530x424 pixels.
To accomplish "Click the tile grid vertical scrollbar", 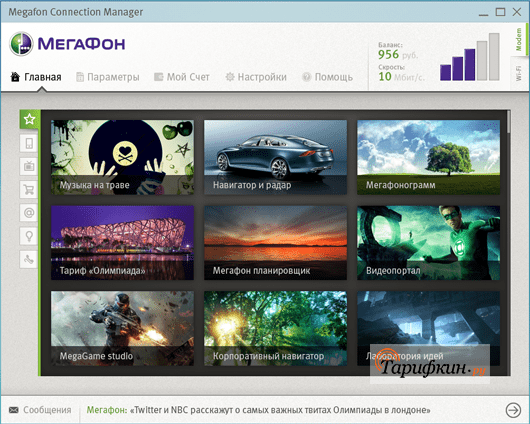I will [508, 122].
